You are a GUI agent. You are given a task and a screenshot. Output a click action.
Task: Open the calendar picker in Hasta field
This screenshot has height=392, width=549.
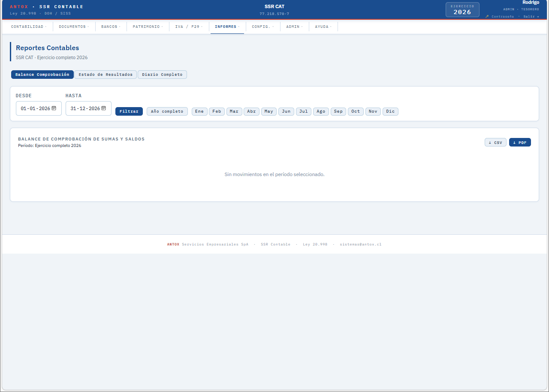coord(104,108)
